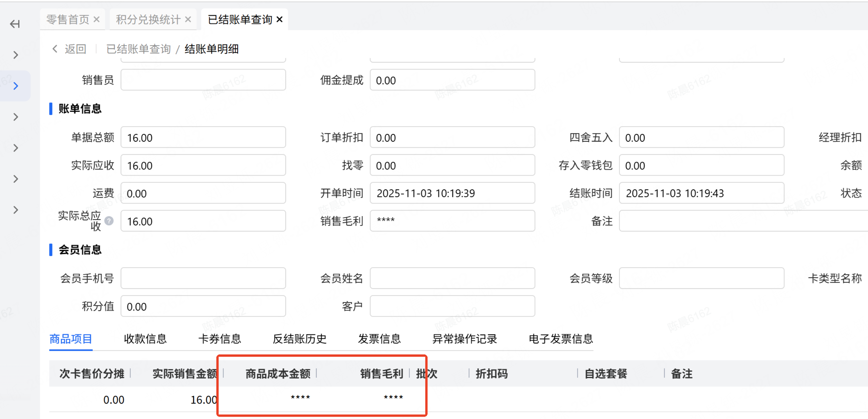Open the 收款信息 tab
Image resolution: width=868 pixels, height=419 pixels.
click(x=145, y=339)
